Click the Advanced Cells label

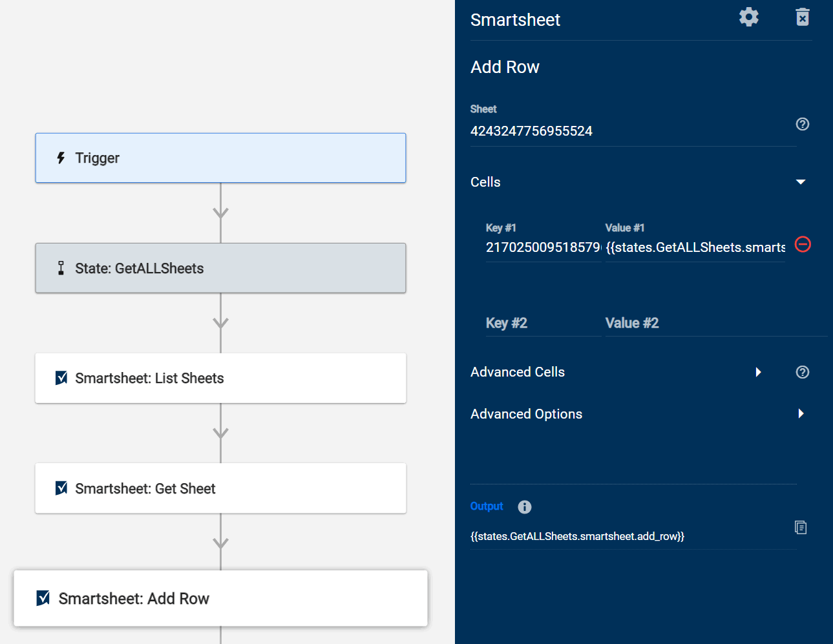pos(518,372)
